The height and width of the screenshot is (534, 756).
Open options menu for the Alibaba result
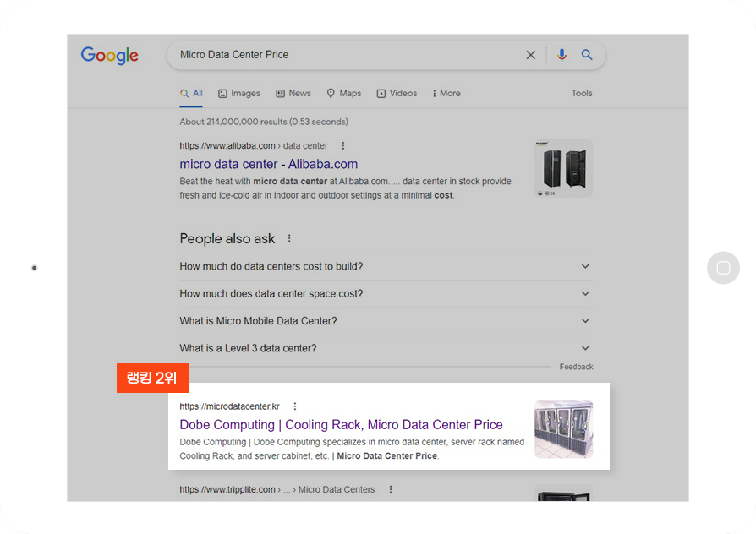[342, 145]
